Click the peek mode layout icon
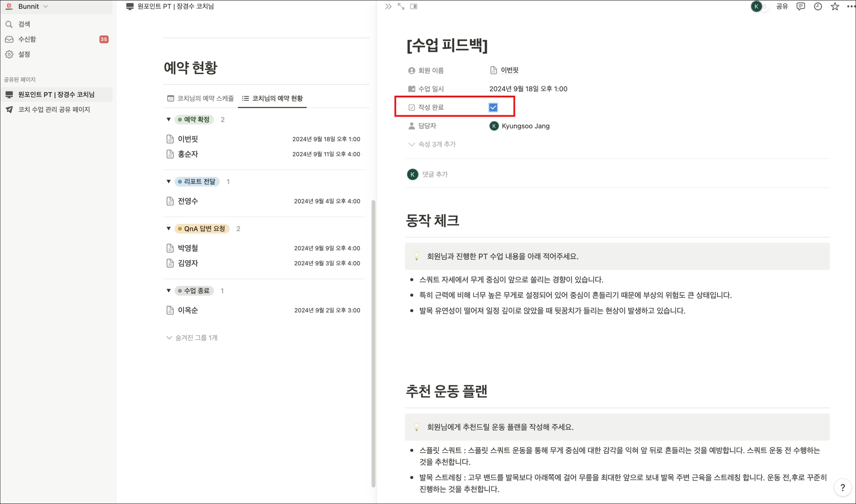Viewport: 856px width, 504px height. coord(414,7)
